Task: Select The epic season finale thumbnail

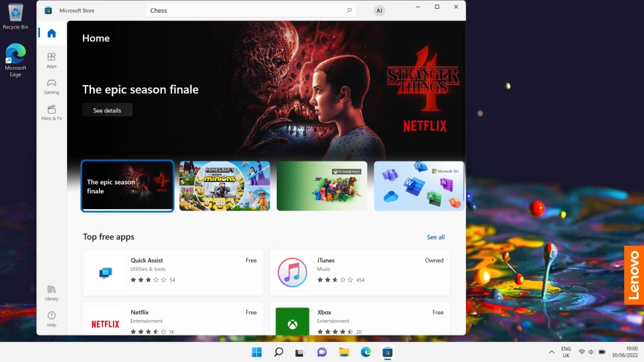Action: tap(127, 186)
